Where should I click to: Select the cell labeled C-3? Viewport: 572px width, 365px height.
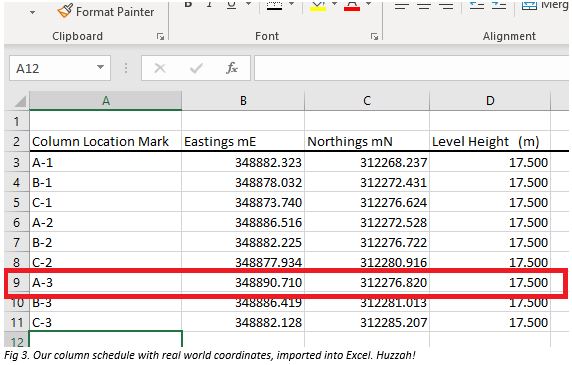[105, 322]
